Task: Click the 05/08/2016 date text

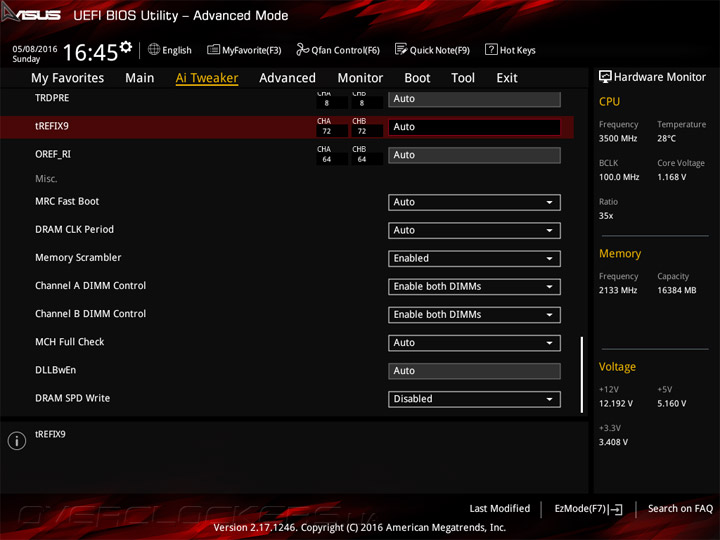Action: click(35, 49)
